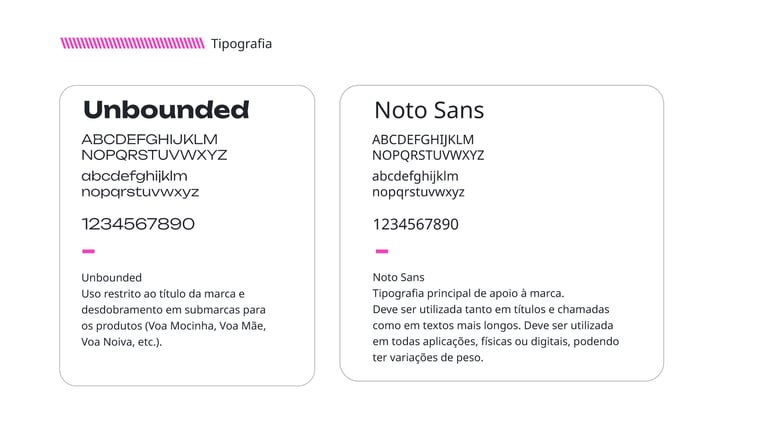
Task: Click the Noto Sans digits 1234567890
Action: tap(415, 224)
